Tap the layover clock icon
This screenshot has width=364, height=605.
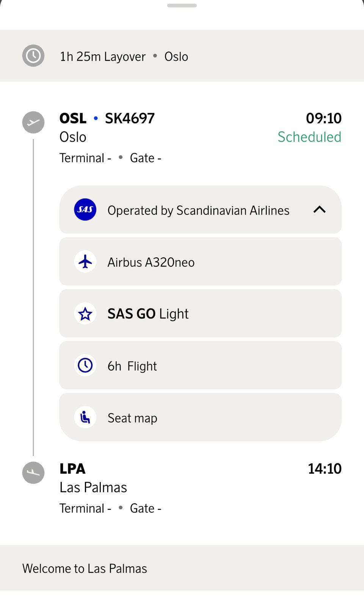[x=33, y=56]
